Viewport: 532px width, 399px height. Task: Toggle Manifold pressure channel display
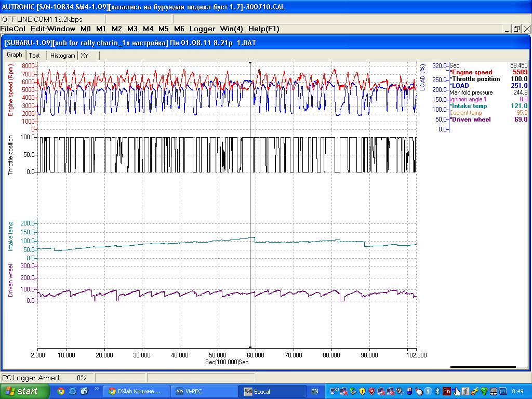click(x=471, y=92)
